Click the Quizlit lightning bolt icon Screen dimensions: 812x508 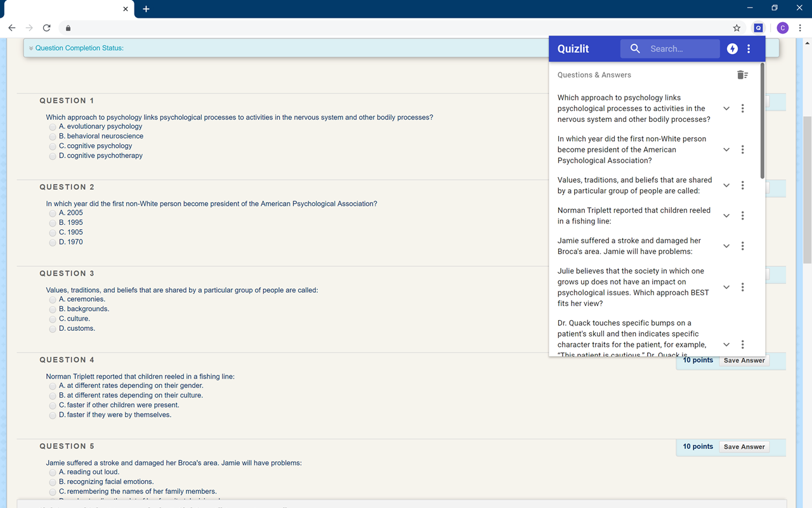[732, 48]
